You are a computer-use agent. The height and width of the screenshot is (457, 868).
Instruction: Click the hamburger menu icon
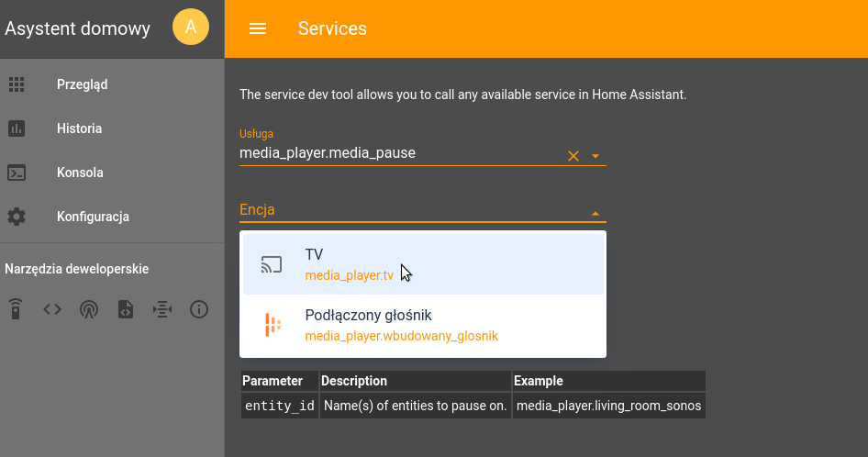[258, 28]
